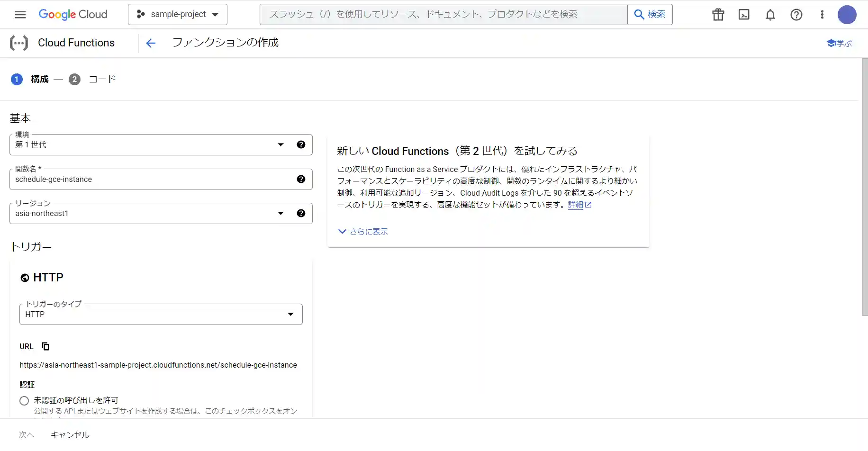Open the notifications bell
The width and height of the screenshot is (868, 451).
click(770, 15)
